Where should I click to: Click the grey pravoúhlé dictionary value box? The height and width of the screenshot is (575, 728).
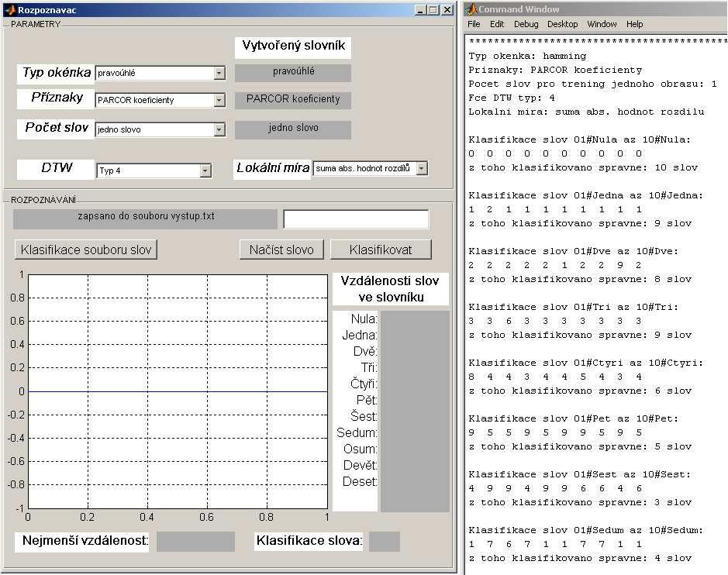pos(293,72)
